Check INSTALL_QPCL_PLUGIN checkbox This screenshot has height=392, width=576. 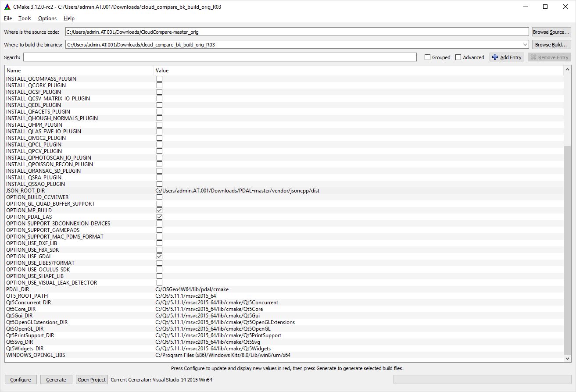point(159,145)
